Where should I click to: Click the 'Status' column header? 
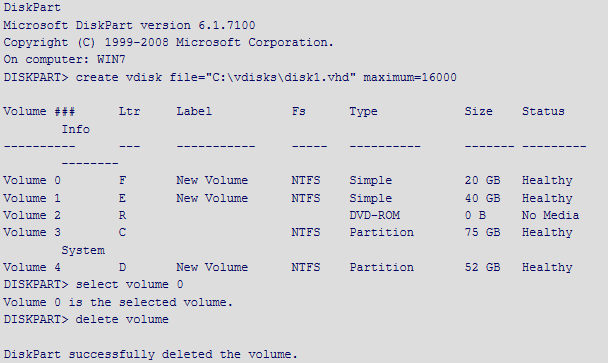point(543,111)
